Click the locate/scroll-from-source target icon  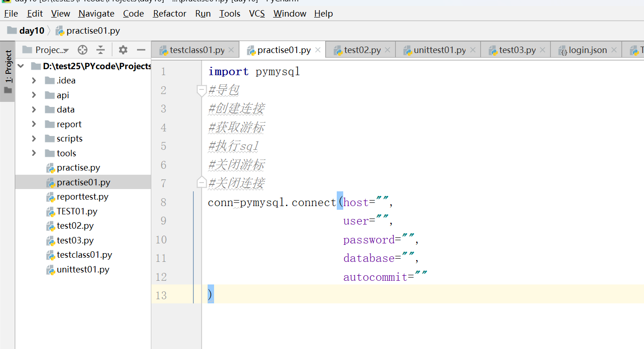83,50
